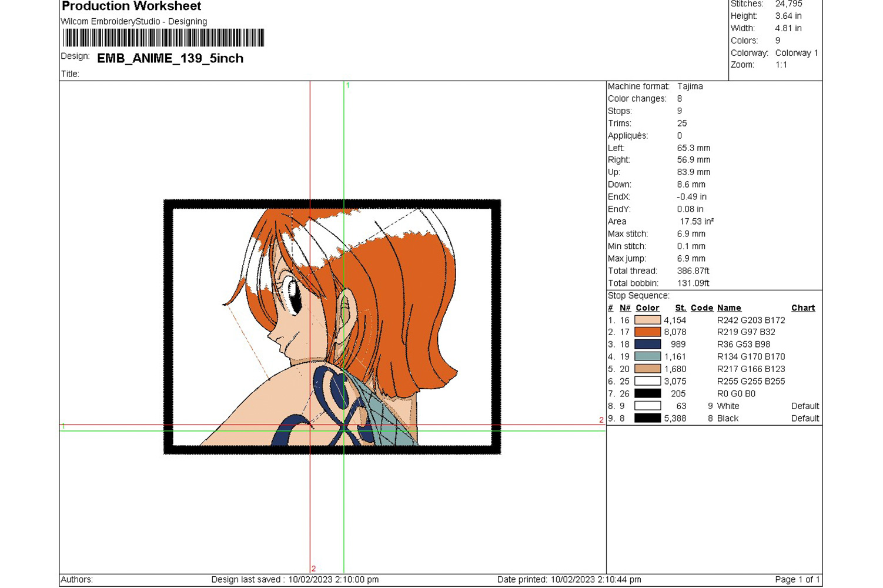
Task: Click the orange swatch R219 G97 B32
Action: (647, 332)
